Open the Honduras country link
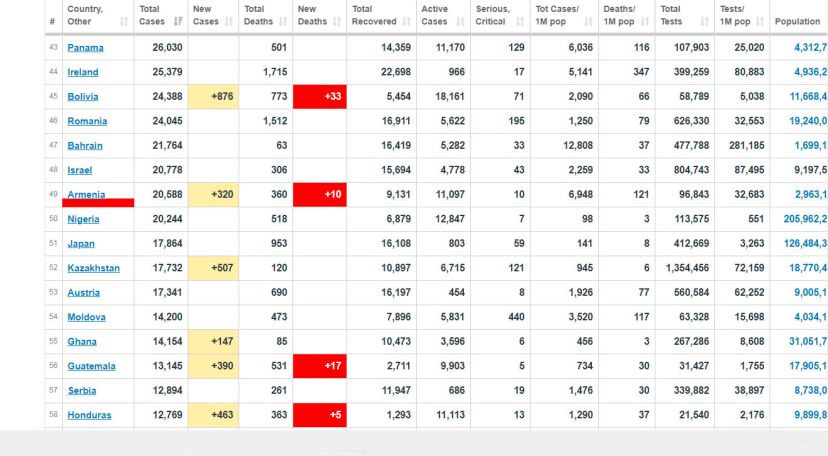 [89, 415]
